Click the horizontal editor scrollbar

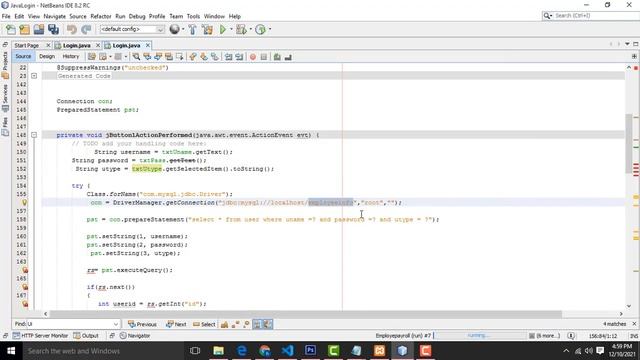305,314
